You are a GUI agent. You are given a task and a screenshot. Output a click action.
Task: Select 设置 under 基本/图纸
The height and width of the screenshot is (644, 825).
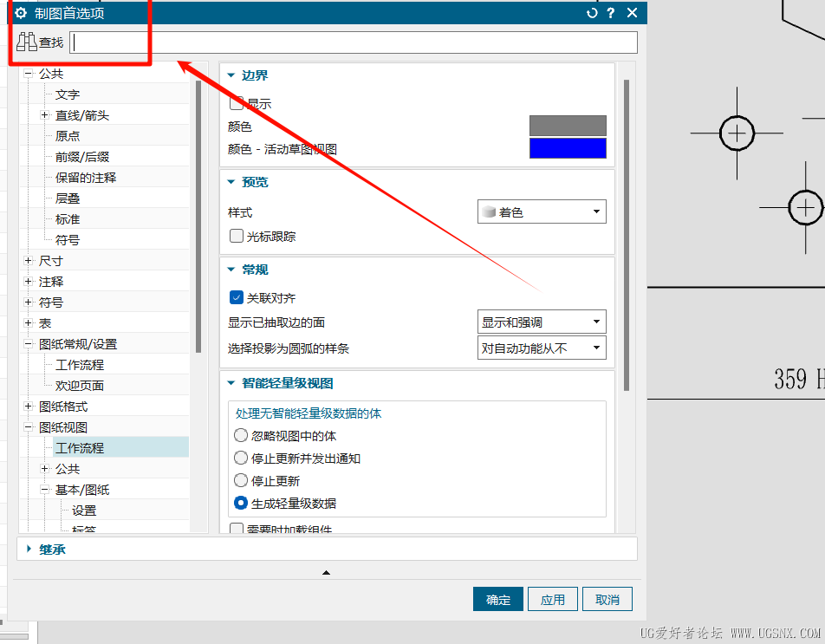coord(84,511)
